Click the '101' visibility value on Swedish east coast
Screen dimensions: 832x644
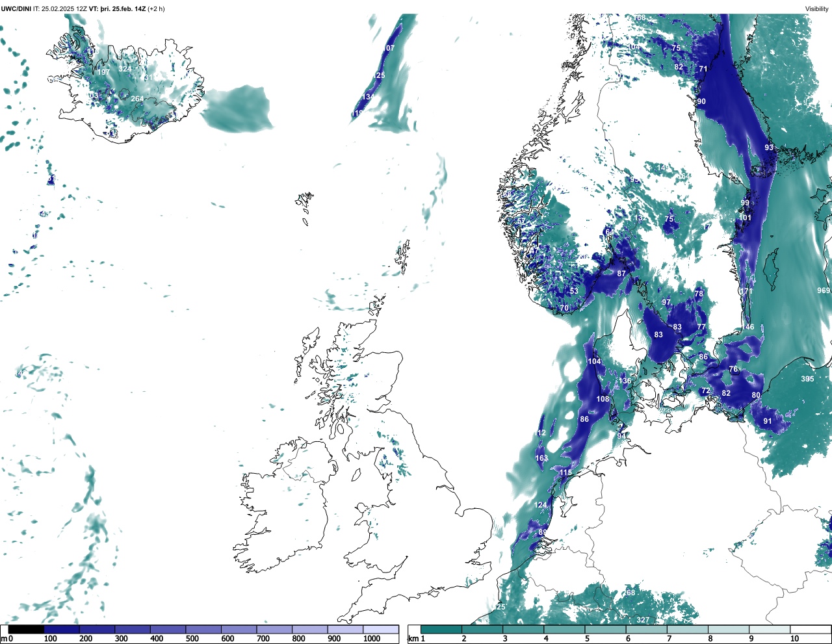(x=746, y=218)
